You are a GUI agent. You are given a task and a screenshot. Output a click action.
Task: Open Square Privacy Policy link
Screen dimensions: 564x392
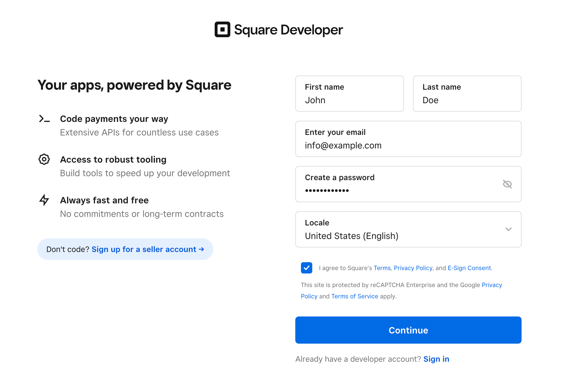tap(413, 268)
